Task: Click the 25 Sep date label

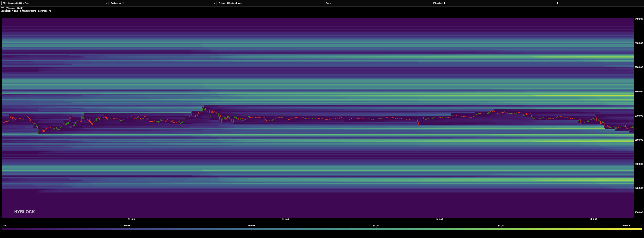Action: click(131, 219)
